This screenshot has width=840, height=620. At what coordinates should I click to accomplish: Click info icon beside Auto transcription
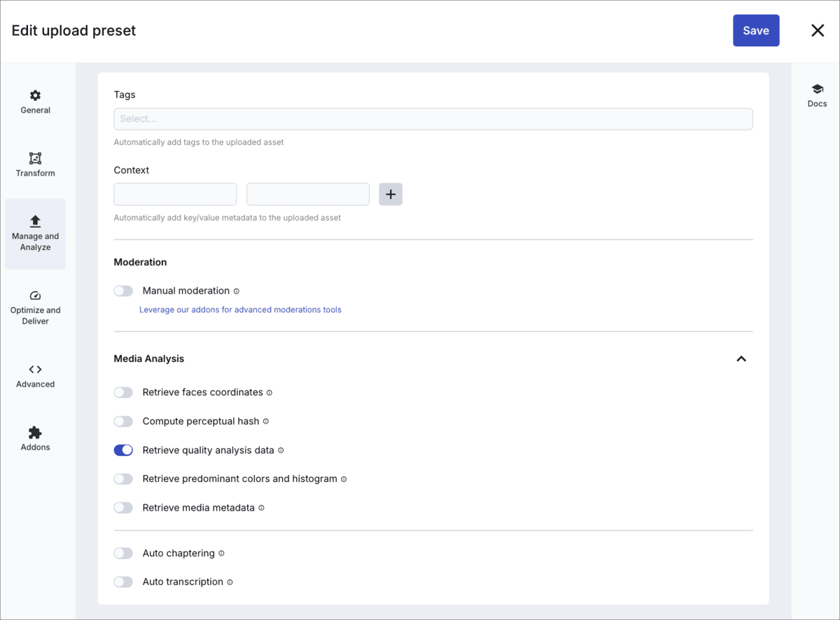(230, 582)
